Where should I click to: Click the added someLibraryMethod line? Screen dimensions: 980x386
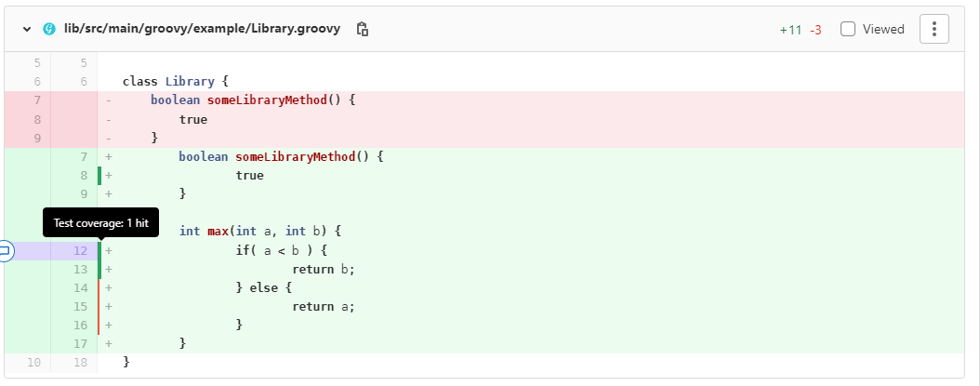pos(281,156)
